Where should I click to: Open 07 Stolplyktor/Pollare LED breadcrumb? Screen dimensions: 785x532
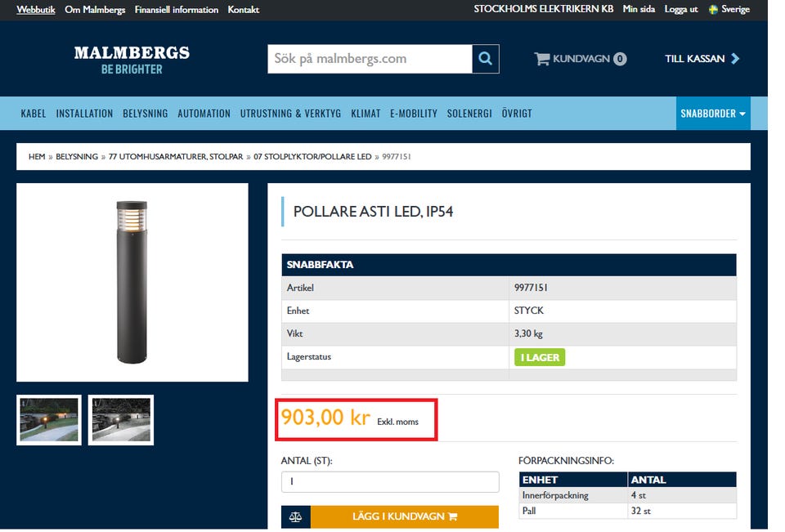pyautogui.click(x=312, y=157)
